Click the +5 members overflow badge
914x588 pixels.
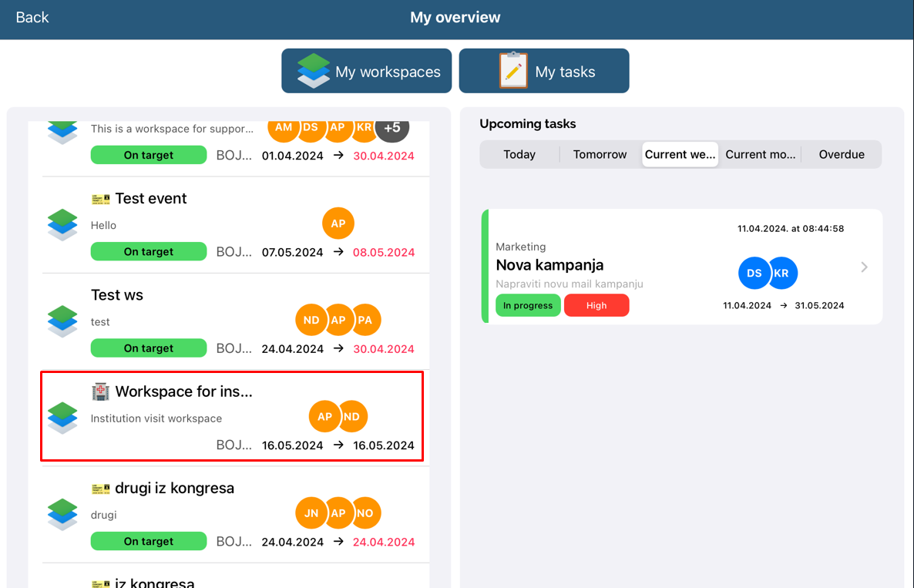coord(392,128)
